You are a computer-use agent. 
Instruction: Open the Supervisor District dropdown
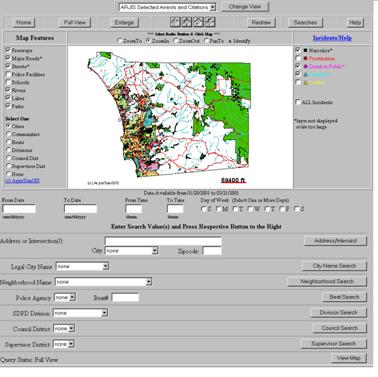[64, 344]
